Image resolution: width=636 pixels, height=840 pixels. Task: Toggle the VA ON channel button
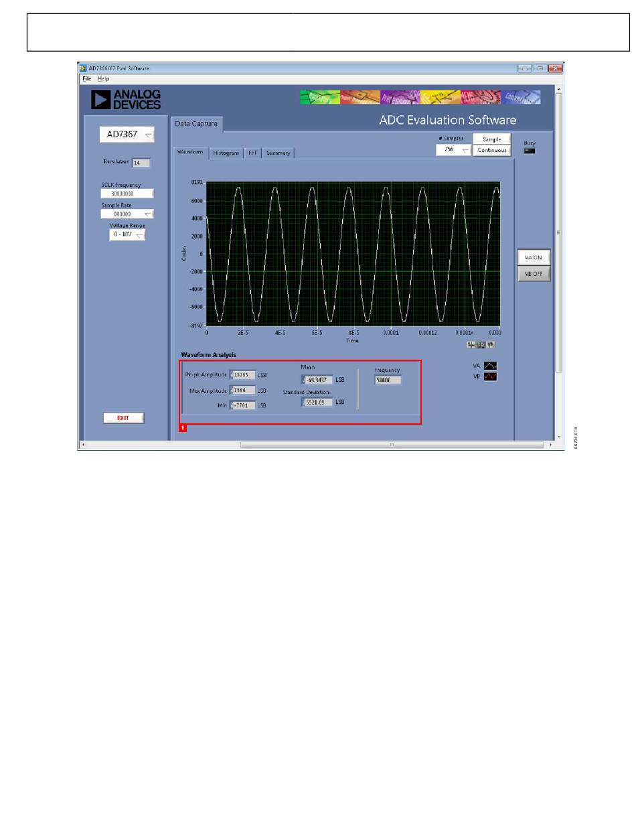533,257
